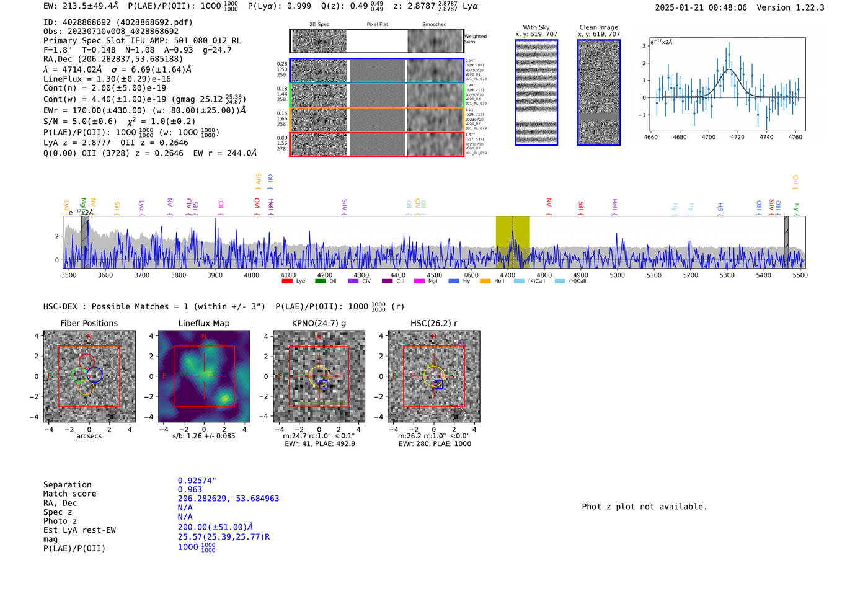868x591 pixels.
Task: Click the blue Hβ line label
Action: [x=720, y=208]
